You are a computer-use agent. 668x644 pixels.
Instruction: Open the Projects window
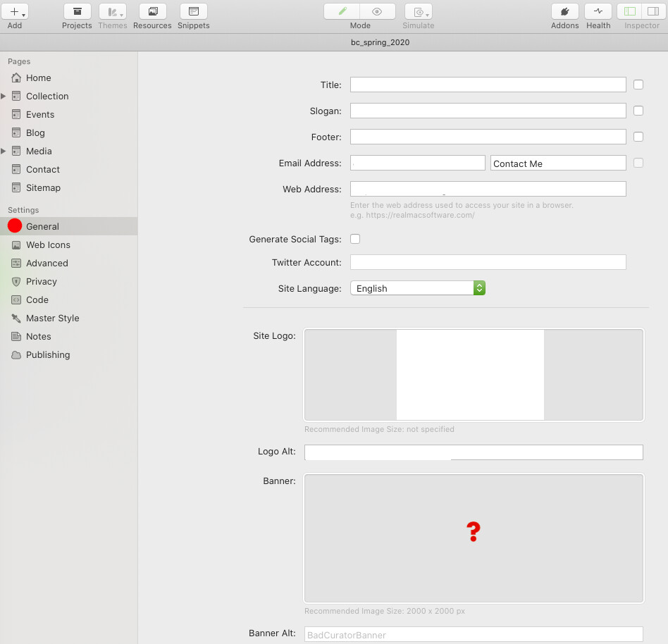pyautogui.click(x=77, y=11)
